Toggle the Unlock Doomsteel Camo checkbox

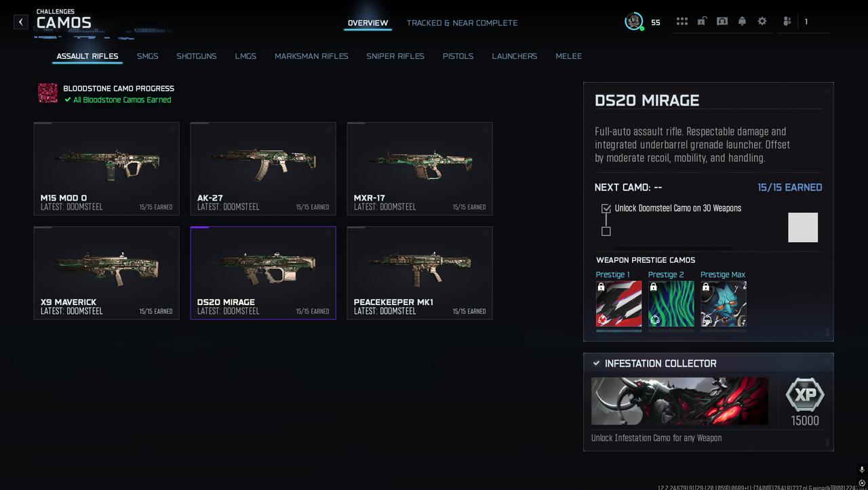click(x=606, y=209)
